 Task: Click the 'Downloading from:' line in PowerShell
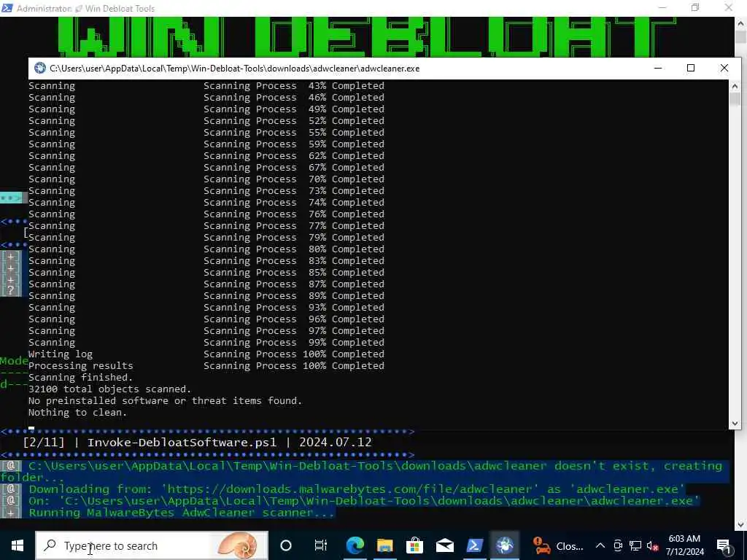coord(356,489)
